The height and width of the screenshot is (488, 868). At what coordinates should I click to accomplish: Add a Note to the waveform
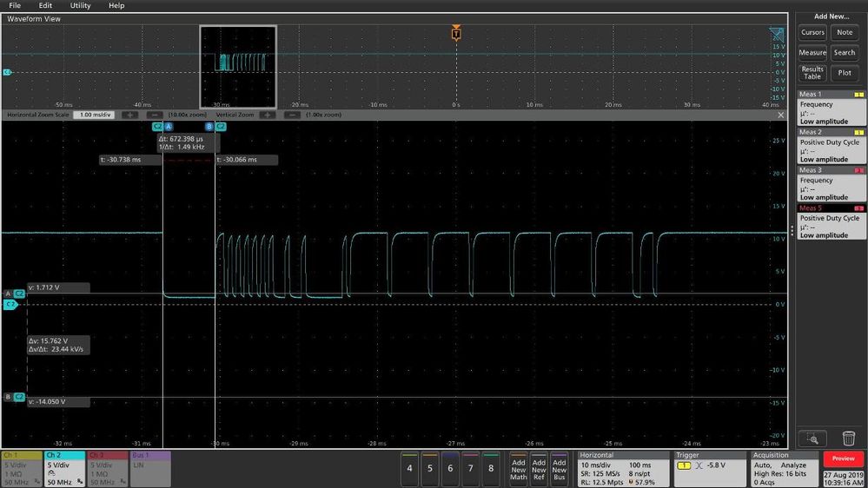(x=845, y=33)
